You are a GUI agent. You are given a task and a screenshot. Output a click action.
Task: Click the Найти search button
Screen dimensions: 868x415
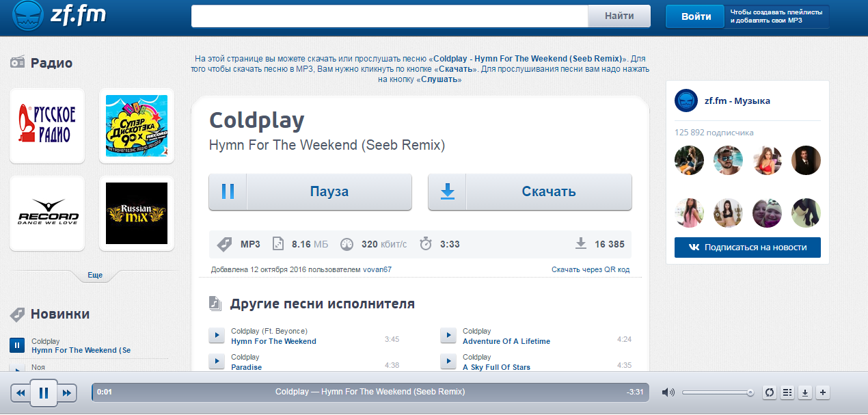pos(619,16)
